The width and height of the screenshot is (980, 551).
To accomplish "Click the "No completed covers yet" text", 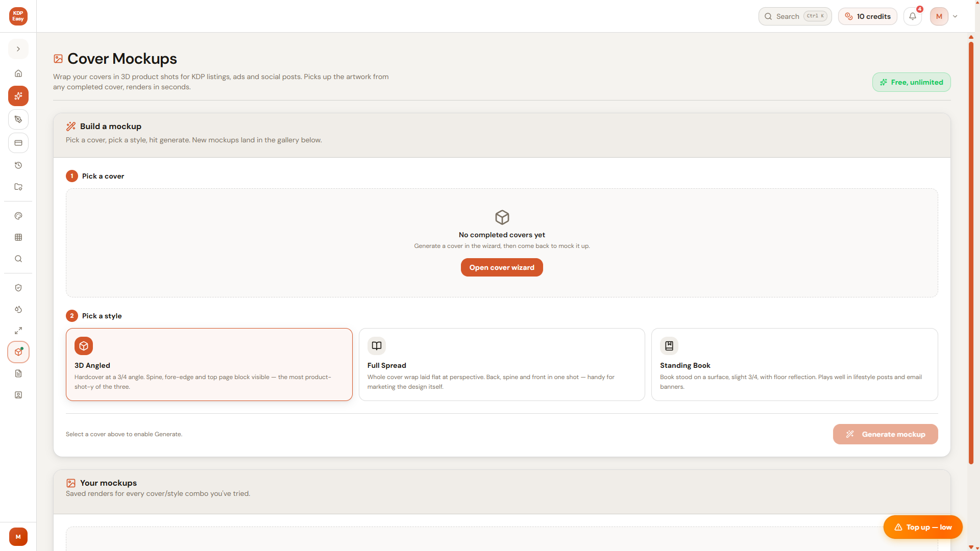I will click(x=502, y=235).
